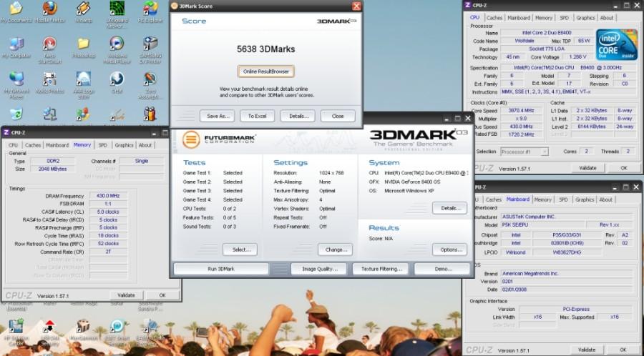
Task: Click Validate in the Memory CPU-Z window
Action: click(x=126, y=295)
